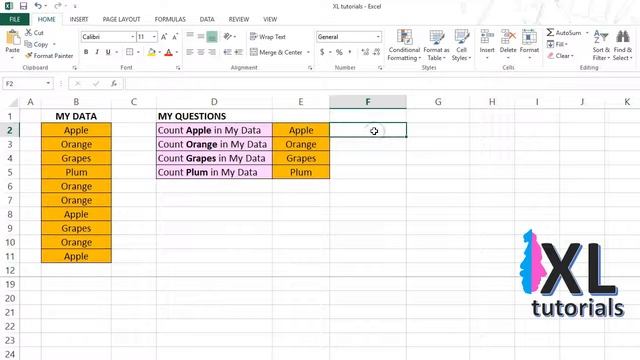Apply the yellow fill color

point(151,52)
